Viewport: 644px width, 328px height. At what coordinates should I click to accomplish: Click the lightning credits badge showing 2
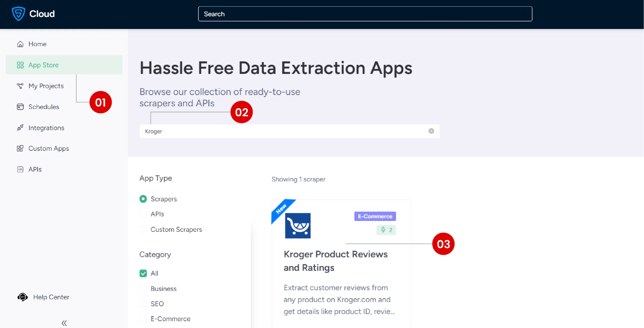(x=386, y=230)
